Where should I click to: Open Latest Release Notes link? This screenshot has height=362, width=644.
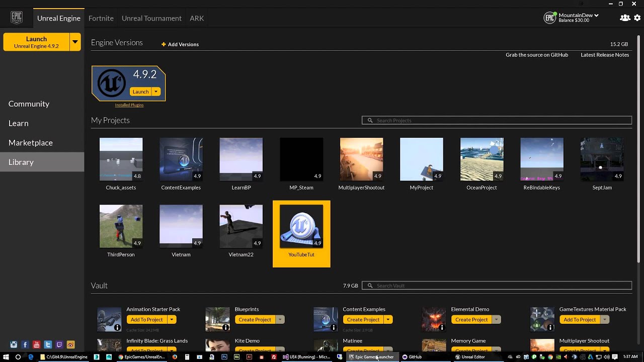[x=605, y=55]
